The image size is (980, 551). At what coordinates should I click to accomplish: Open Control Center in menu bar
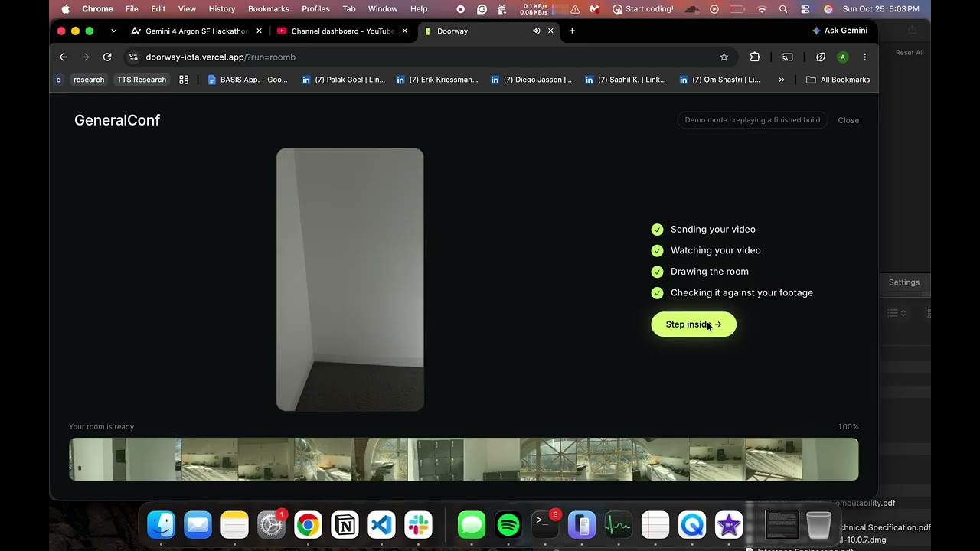pyautogui.click(x=805, y=9)
